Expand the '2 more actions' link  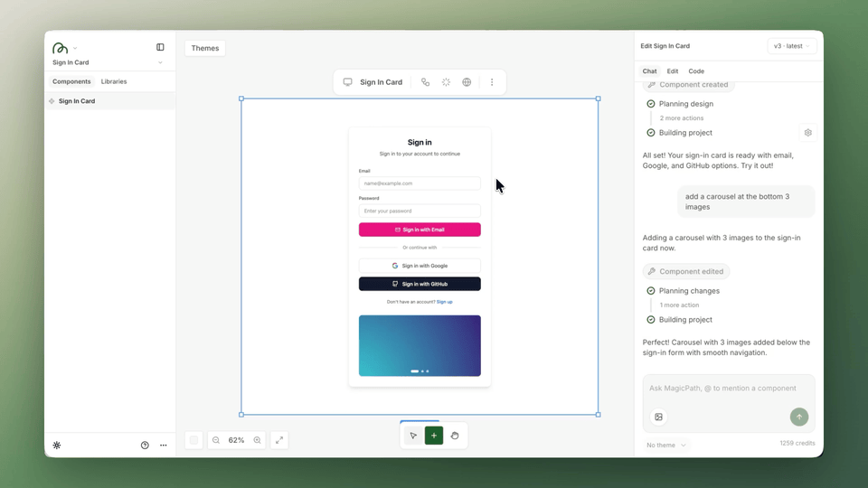681,118
